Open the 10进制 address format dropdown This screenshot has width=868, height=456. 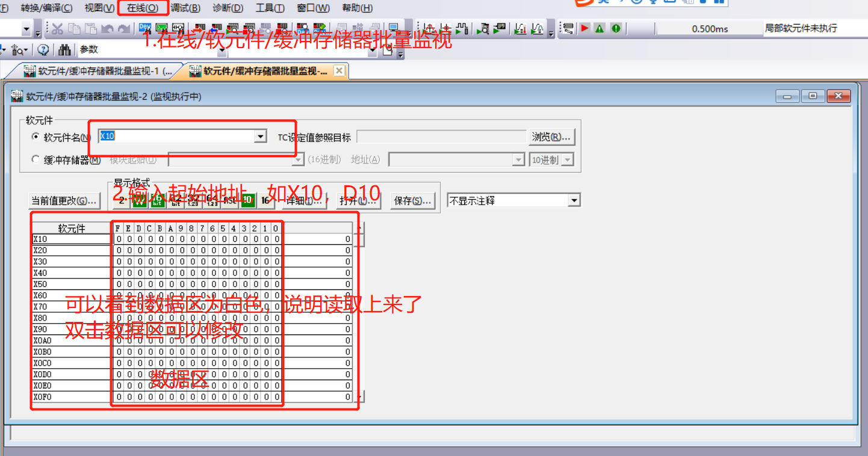(567, 159)
